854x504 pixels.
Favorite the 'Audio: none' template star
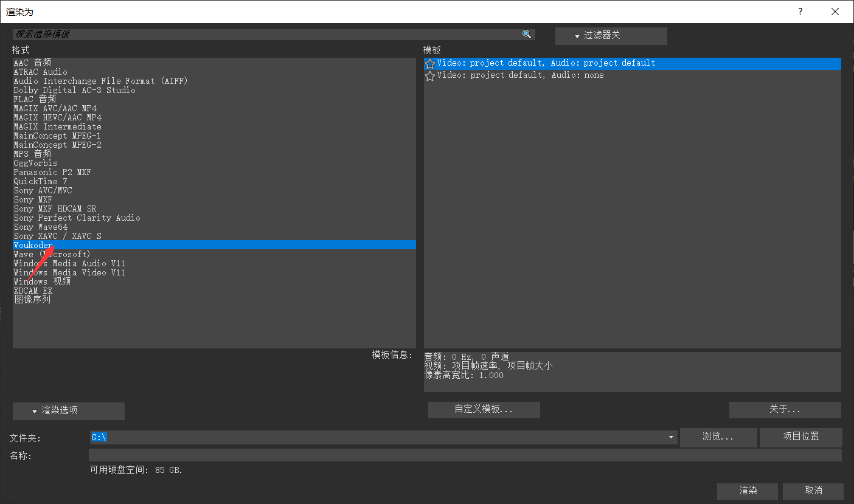(430, 76)
